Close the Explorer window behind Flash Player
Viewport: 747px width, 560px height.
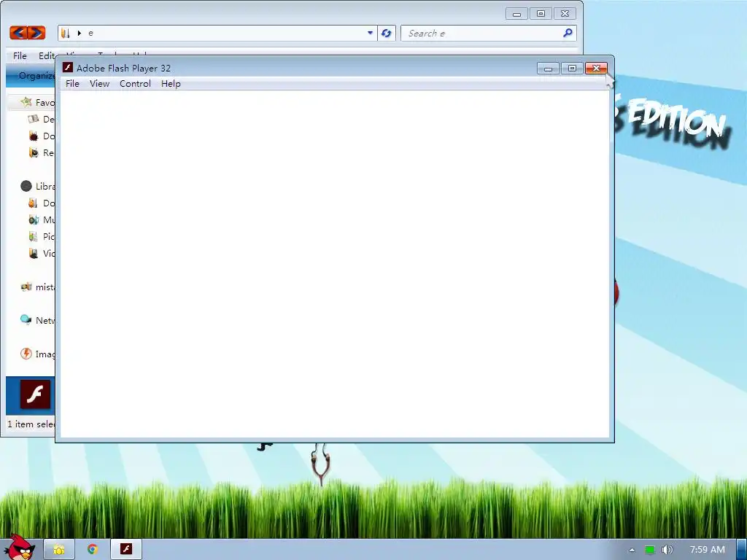coord(565,14)
